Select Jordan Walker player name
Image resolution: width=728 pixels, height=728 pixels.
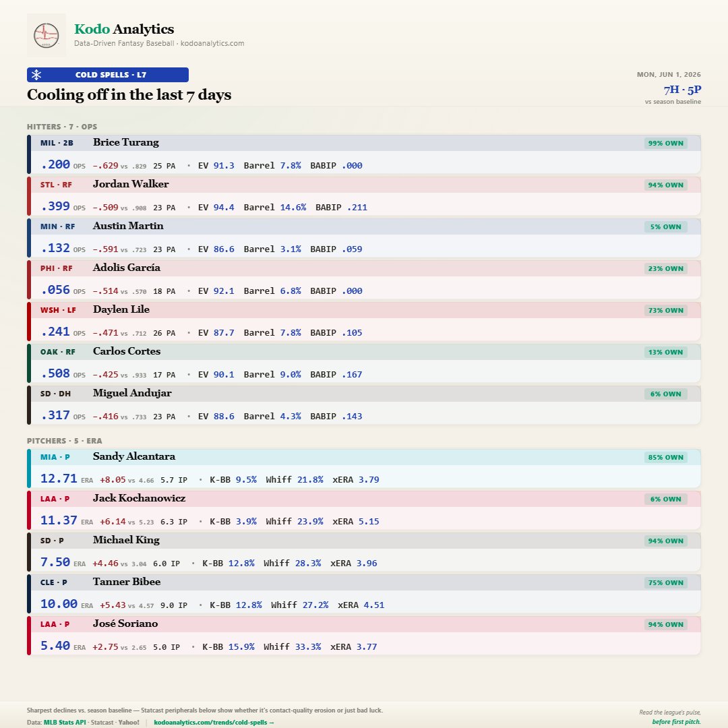coord(131,184)
